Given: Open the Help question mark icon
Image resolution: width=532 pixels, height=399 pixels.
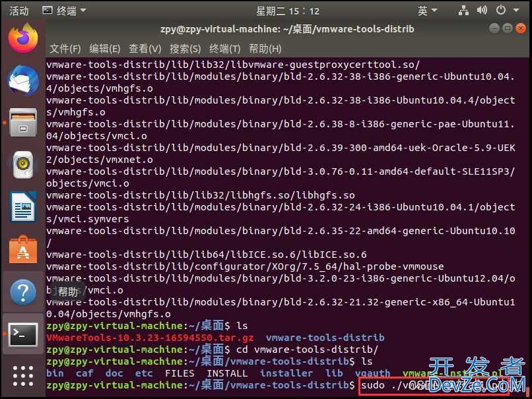Looking at the screenshot, I should point(23,292).
